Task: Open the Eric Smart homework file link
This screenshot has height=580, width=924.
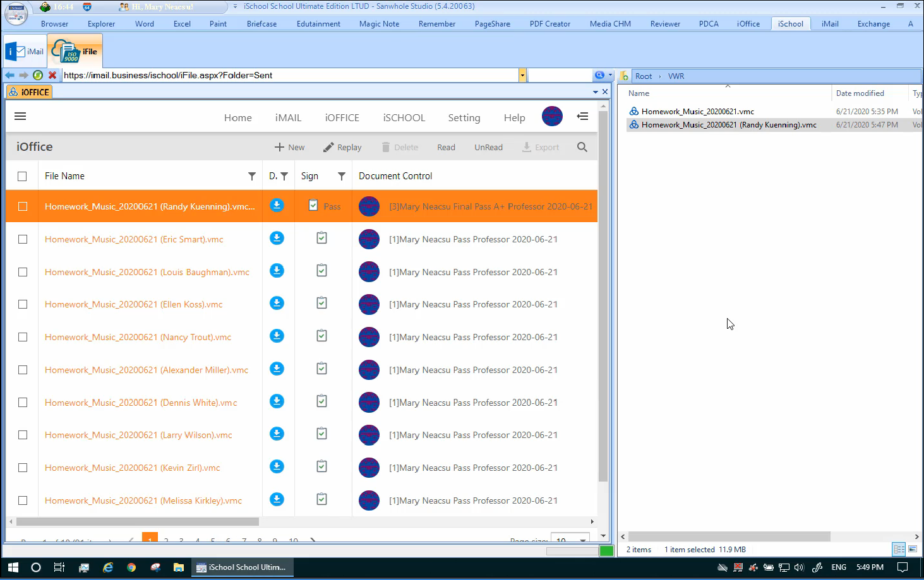Action: (x=134, y=239)
